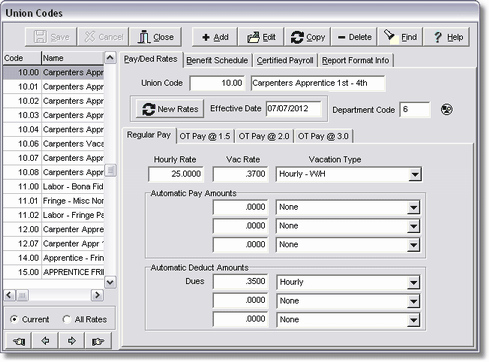Go to last record navigation button

(98, 341)
